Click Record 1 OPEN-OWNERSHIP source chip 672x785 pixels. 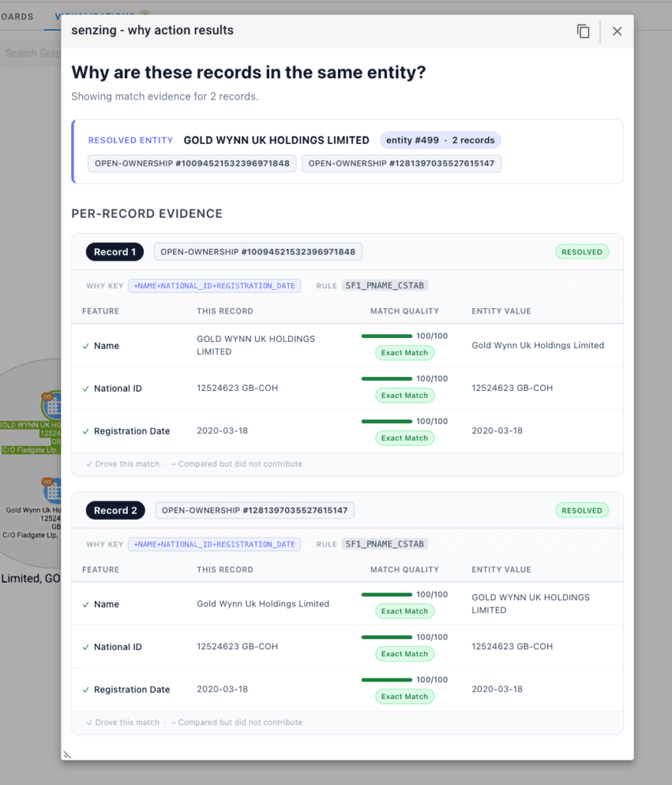tap(257, 251)
